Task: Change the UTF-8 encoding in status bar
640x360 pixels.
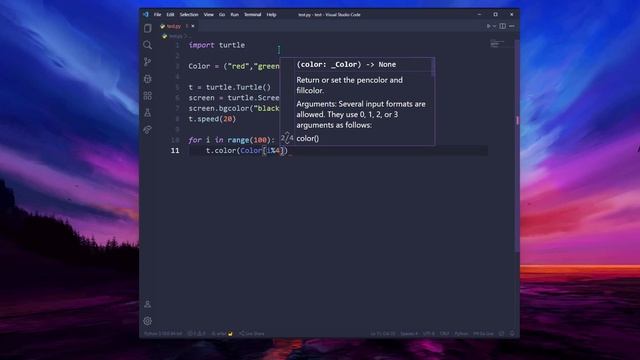Action: 429,333
